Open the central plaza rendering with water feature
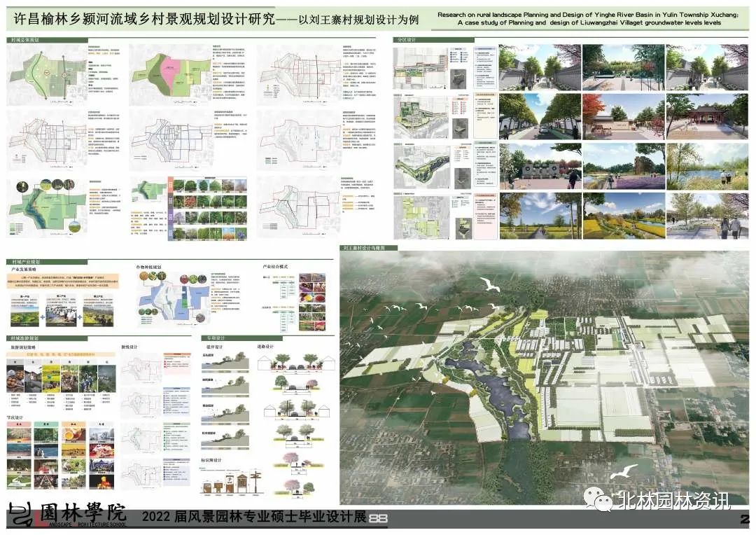 click(624, 67)
